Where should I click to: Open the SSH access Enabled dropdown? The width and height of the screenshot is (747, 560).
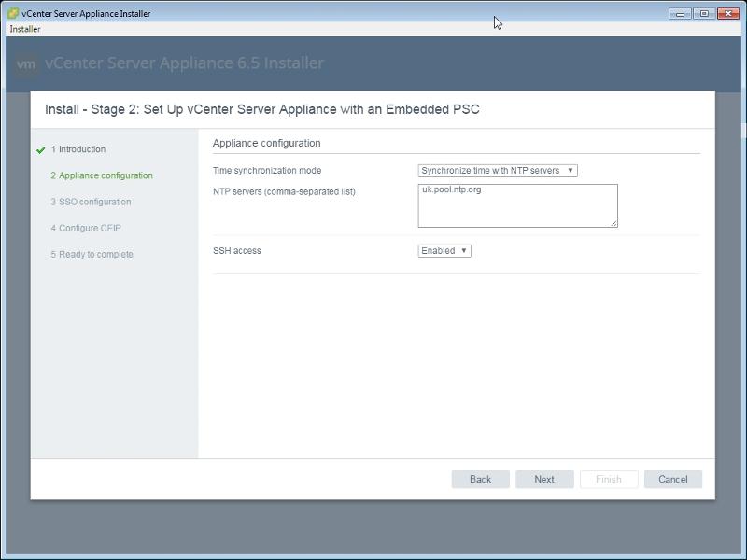point(444,251)
